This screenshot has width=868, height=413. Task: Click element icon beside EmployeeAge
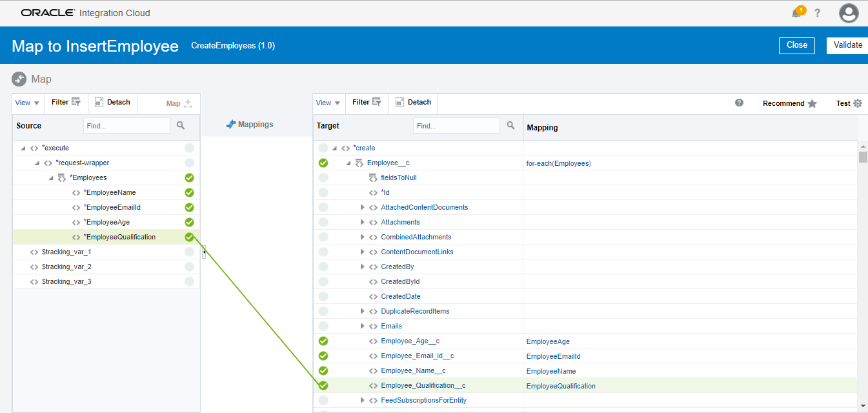click(x=76, y=222)
